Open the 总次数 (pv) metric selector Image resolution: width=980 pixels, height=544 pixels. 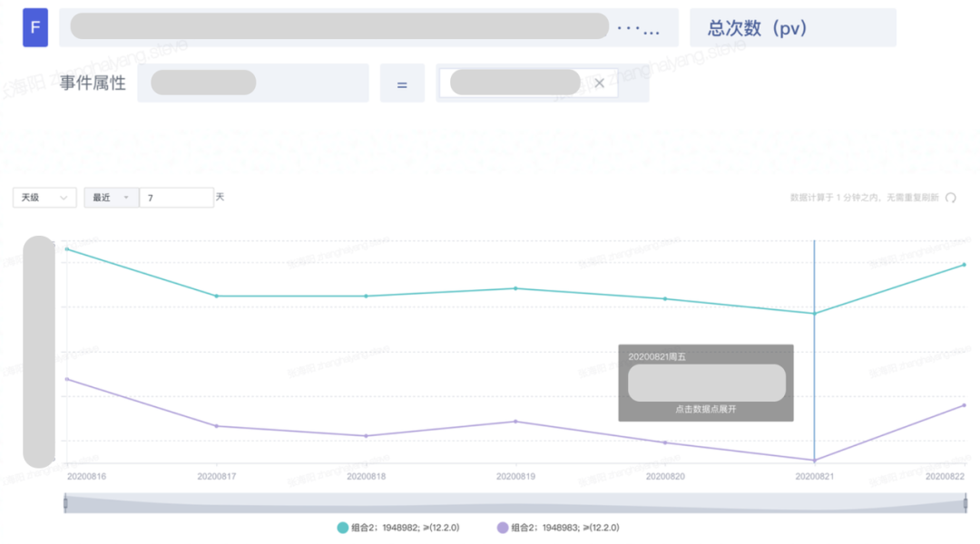(x=792, y=27)
